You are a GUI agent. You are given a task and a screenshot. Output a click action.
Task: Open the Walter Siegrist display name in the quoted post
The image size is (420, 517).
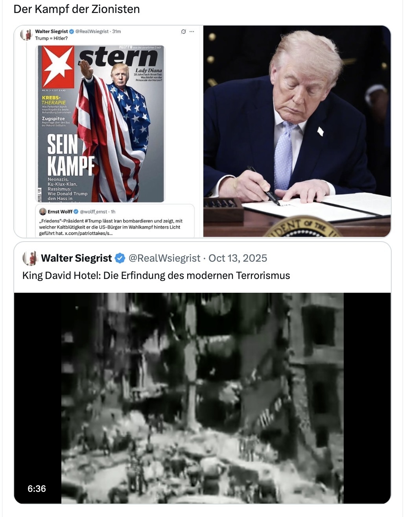[x=76, y=258]
